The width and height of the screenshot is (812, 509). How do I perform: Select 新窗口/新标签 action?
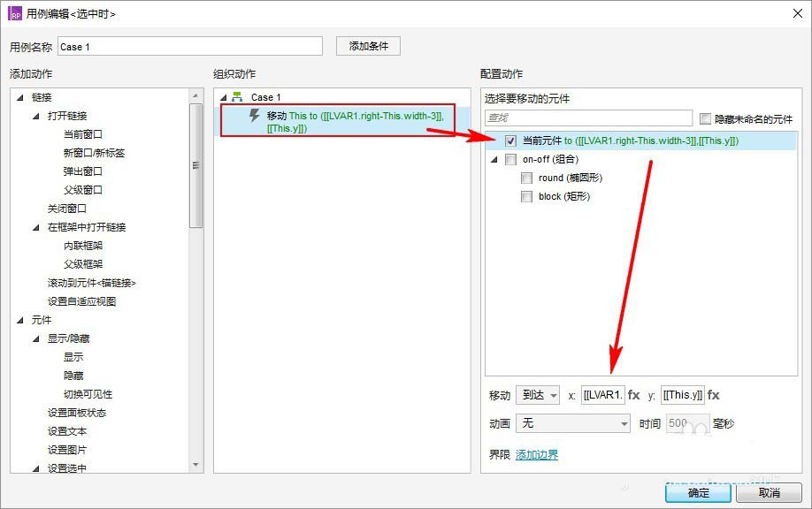click(x=94, y=153)
